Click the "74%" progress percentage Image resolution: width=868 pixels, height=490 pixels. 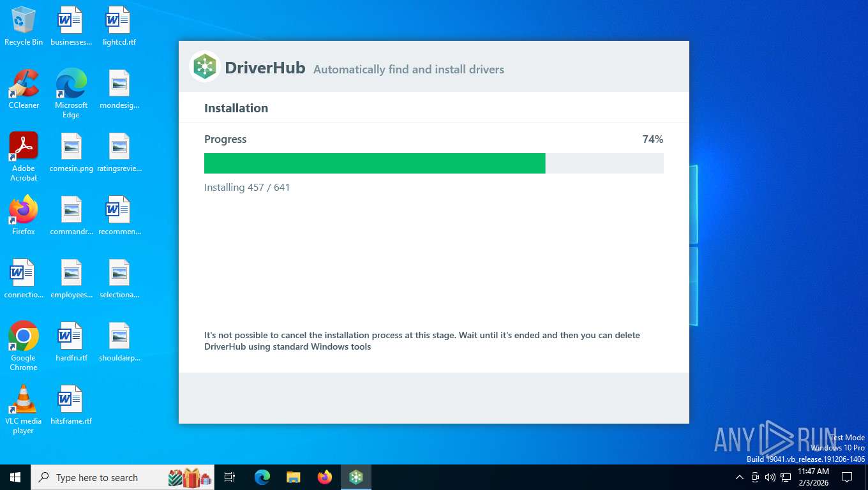(x=653, y=139)
